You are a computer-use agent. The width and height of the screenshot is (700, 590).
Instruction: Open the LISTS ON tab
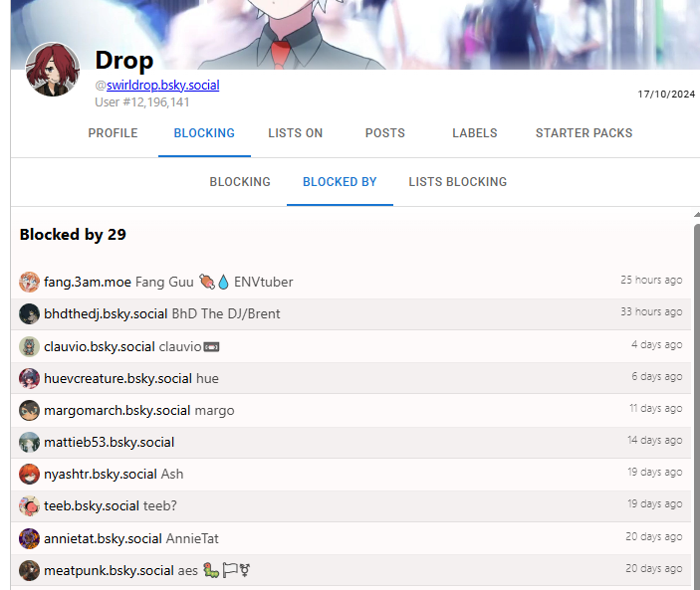point(295,133)
